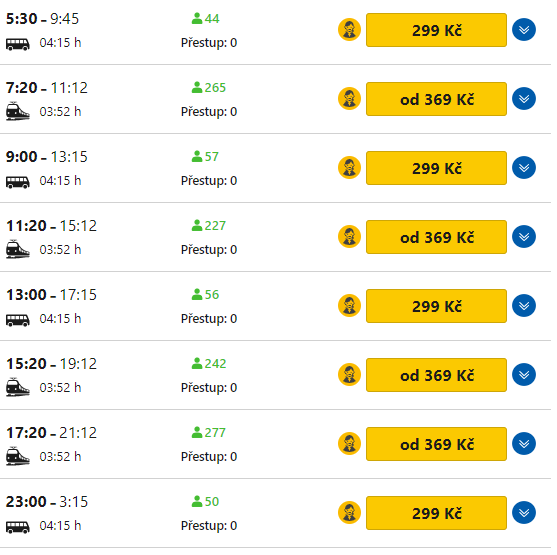Expand details for the 23:00 connection

pos(524,512)
